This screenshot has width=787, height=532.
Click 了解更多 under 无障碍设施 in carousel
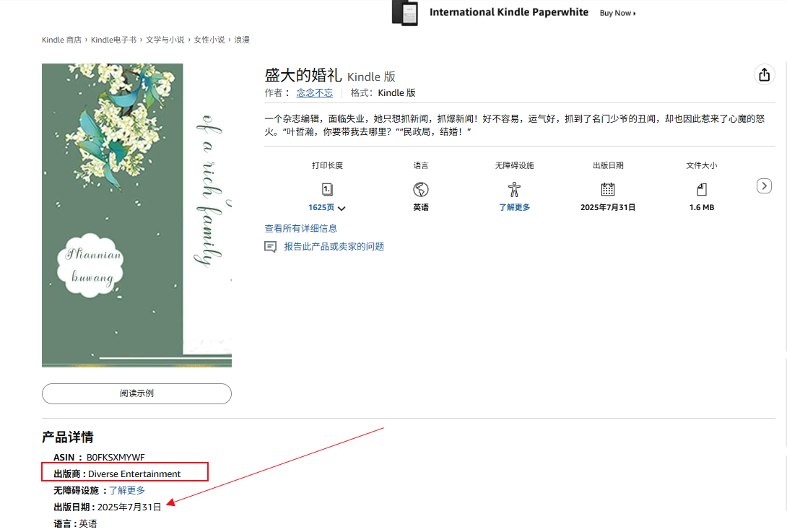[514, 207]
